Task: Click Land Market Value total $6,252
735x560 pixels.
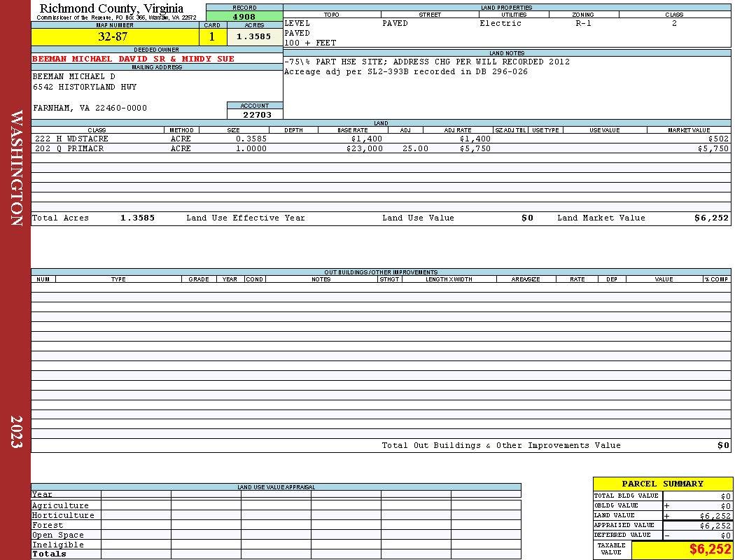Action: (712, 218)
